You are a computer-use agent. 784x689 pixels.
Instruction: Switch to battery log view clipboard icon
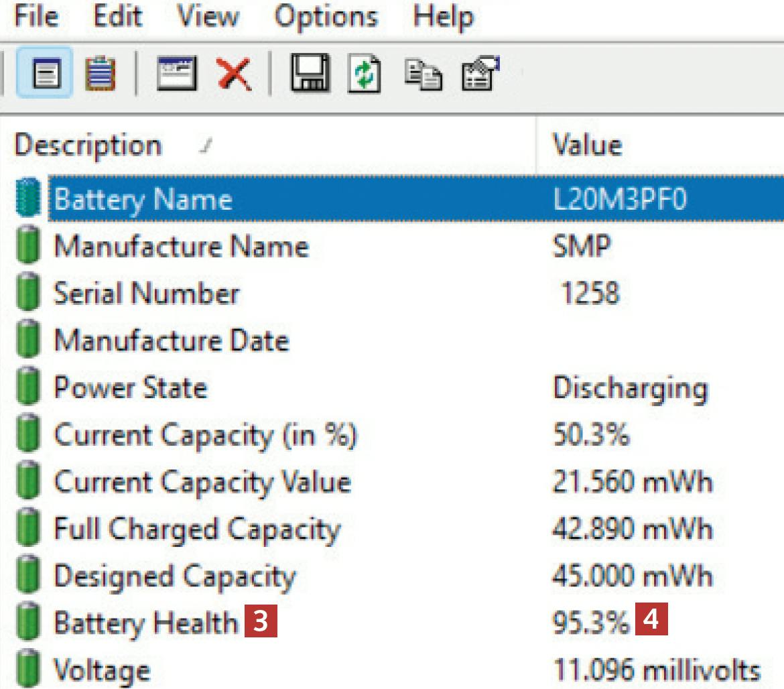101,74
